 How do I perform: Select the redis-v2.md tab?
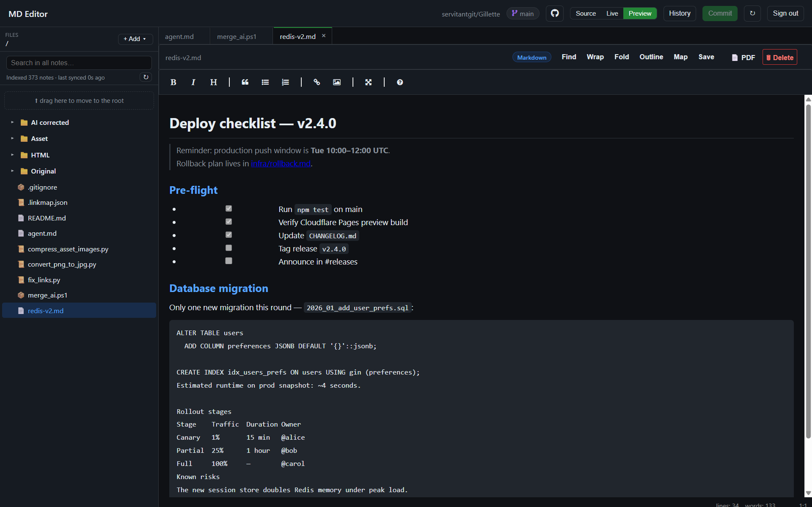click(297, 36)
